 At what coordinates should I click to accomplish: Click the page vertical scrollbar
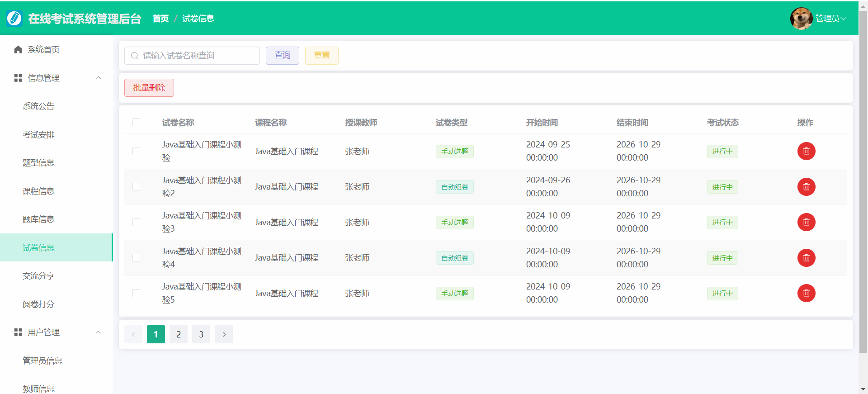pos(863,181)
